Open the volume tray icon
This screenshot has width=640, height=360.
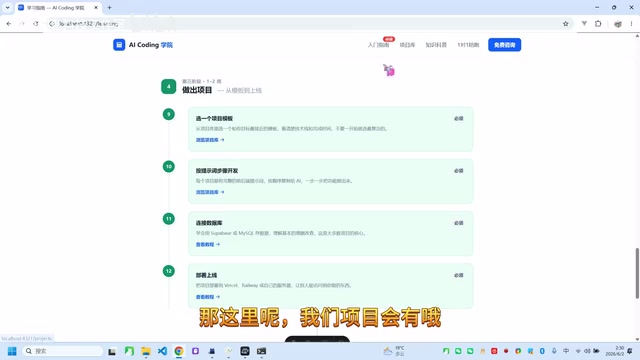click(x=587, y=351)
